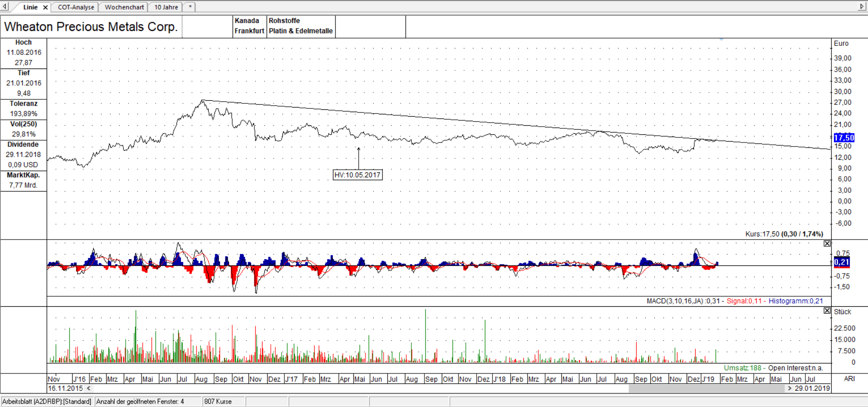
Task: Click the Hoch date 11.08.2016
Action: [24, 52]
